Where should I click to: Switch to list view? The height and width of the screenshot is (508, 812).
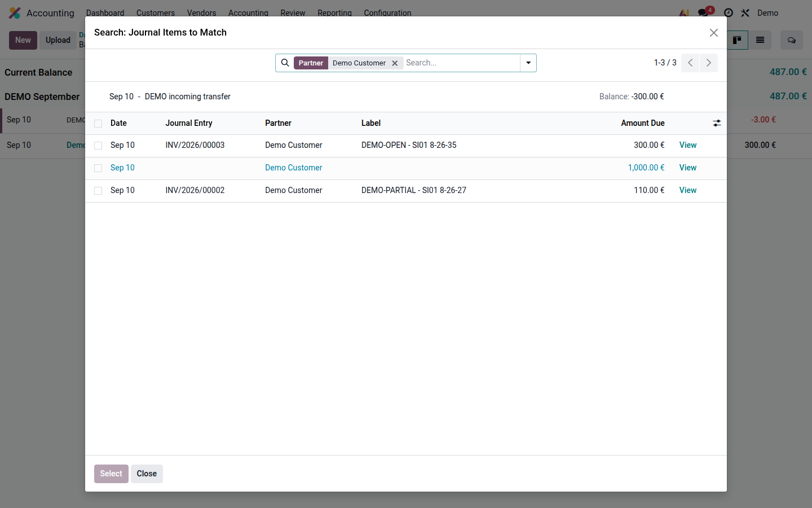coord(760,40)
